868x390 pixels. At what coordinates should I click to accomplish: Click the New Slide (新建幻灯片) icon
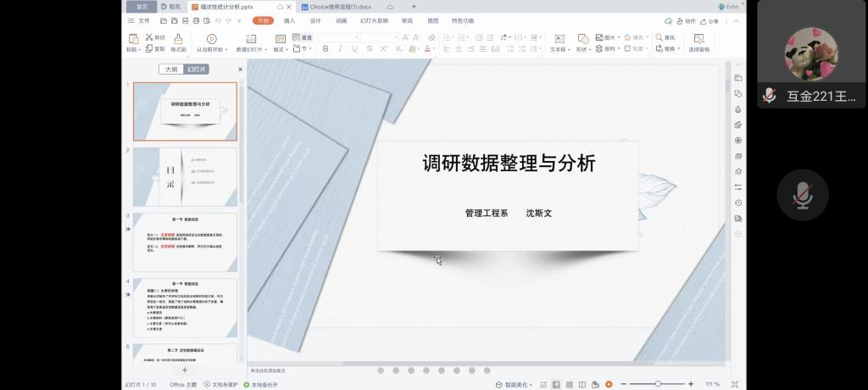[x=251, y=39]
